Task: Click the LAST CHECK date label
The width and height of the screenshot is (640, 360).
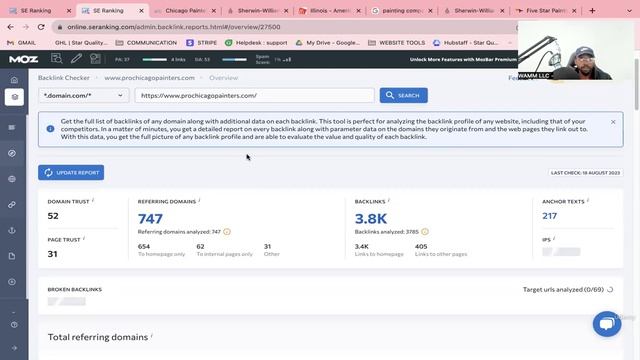Action: pyautogui.click(x=585, y=173)
